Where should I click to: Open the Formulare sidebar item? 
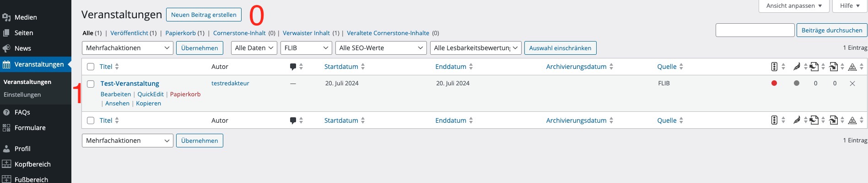30,128
